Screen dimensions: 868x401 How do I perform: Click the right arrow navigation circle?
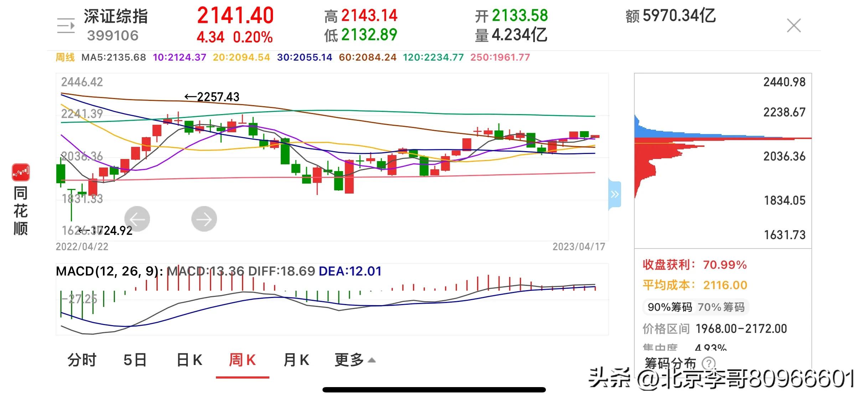pyautogui.click(x=204, y=219)
